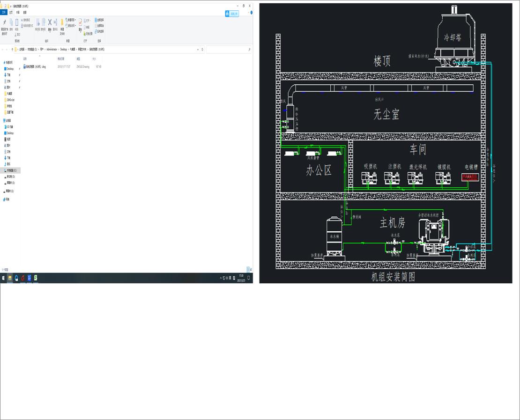520x420 pixels.
Task: Click the blue Help question icon
Action: pos(251,13)
